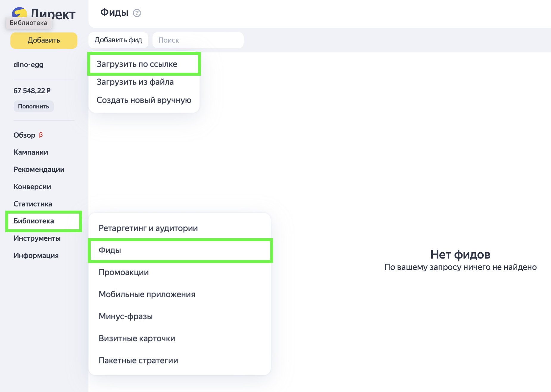Expand Инструменты in the sidebar
551x392 pixels.
[x=37, y=238]
